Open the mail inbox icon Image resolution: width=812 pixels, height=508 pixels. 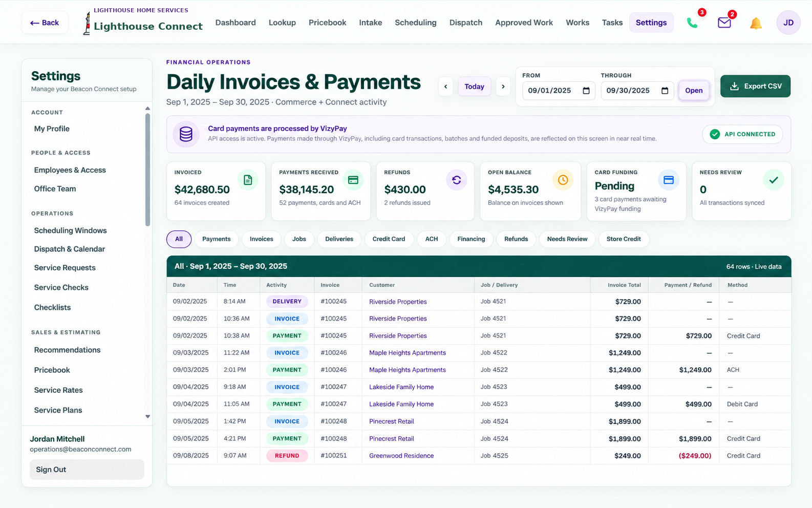pyautogui.click(x=724, y=23)
